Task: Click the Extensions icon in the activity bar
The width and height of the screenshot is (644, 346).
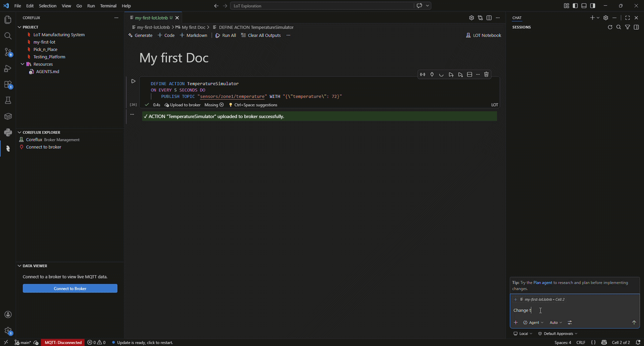Action: point(8,84)
